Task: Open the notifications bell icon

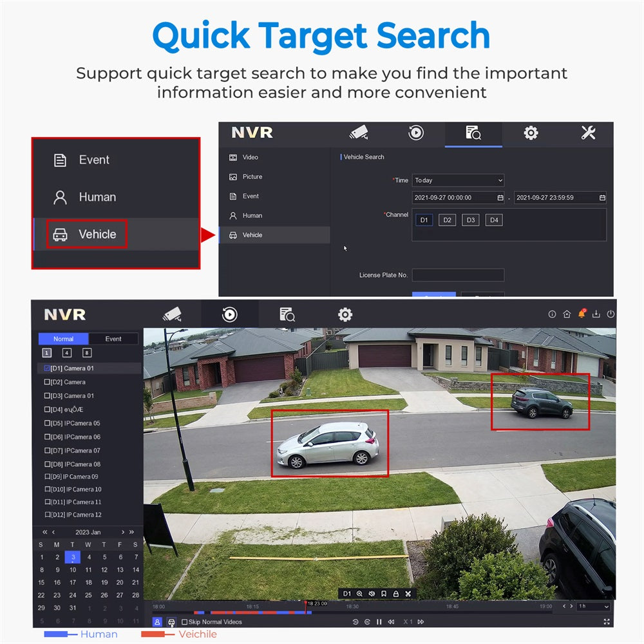Action: [x=582, y=314]
